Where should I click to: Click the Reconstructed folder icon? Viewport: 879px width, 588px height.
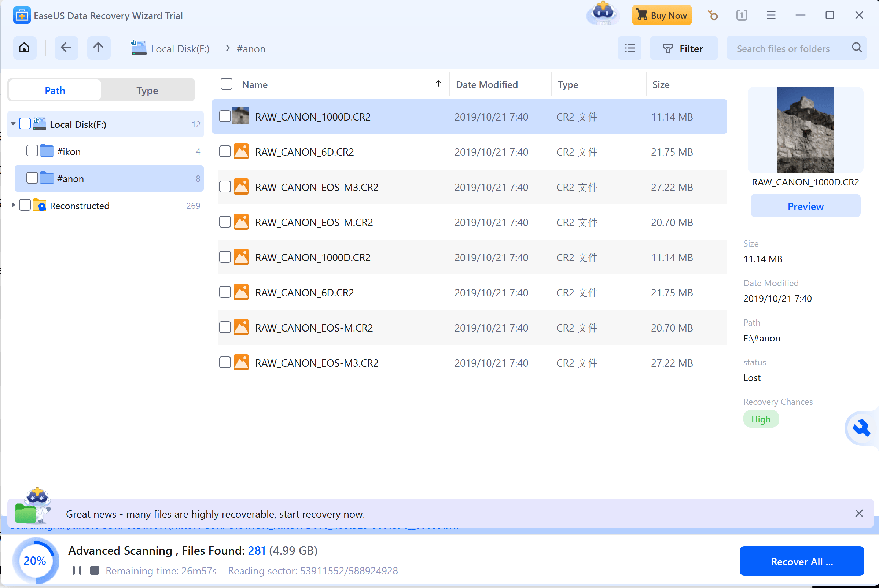tap(40, 206)
